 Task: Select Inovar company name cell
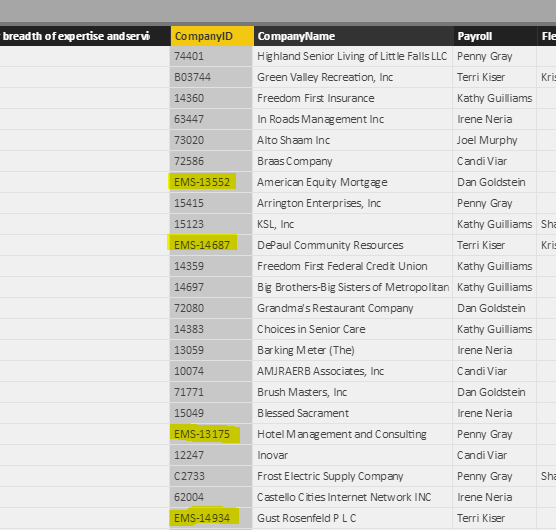click(x=352, y=455)
